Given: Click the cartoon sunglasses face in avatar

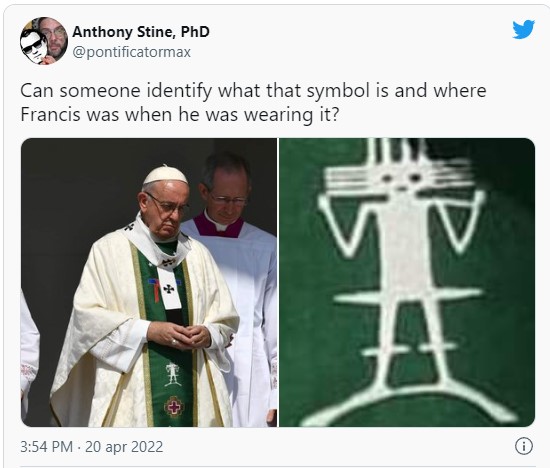Looking at the screenshot, I should tap(33, 47).
